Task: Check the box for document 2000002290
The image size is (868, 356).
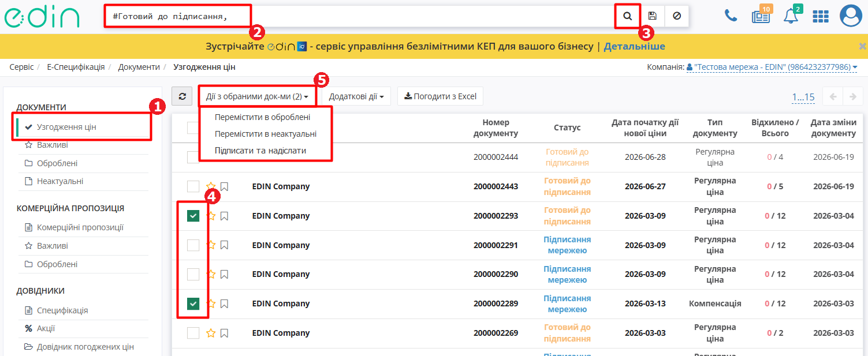Action: (x=193, y=274)
